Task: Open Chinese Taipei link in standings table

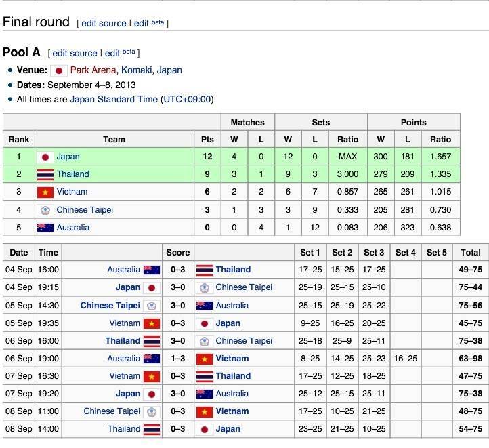Action: point(85,210)
